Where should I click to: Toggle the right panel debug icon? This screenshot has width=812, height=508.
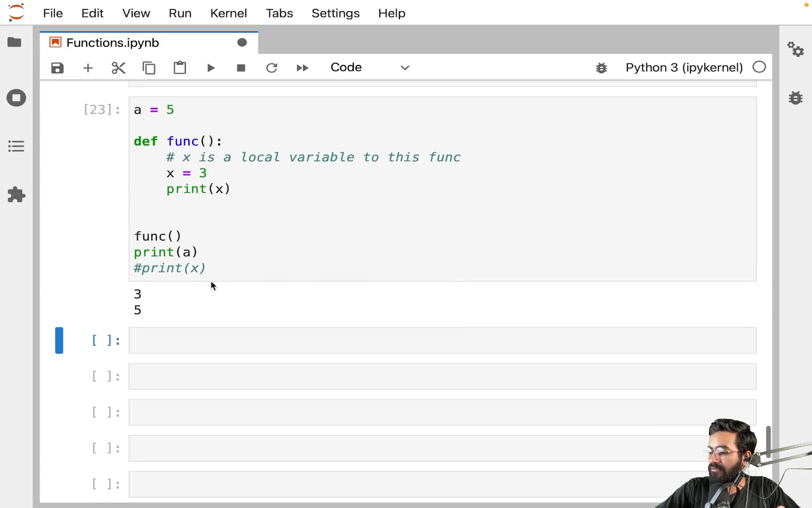pyautogui.click(x=796, y=98)
